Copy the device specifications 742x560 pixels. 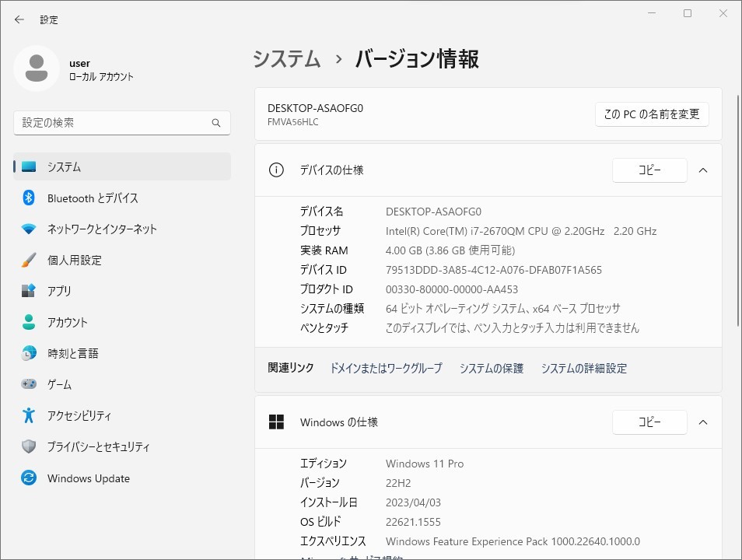[x=649, y=170]
